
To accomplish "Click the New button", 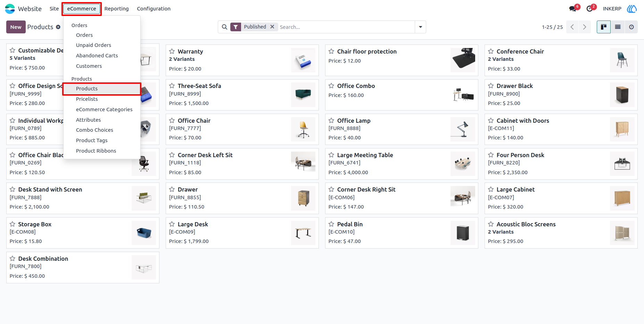I will 16,27.
